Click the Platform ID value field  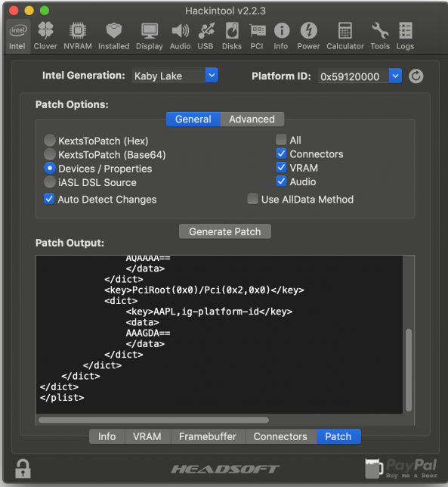click(x=354, y=76)
